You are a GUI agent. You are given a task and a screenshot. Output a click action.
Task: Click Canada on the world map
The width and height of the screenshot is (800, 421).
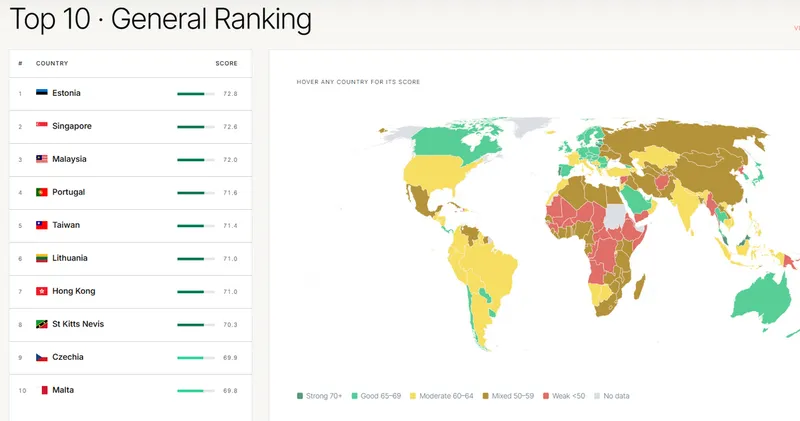click(x=446, y=142)
